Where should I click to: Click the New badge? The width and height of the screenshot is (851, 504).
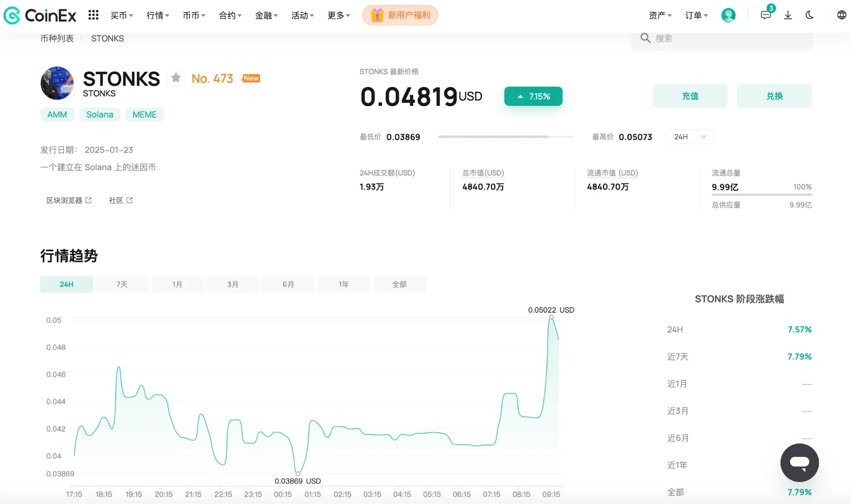point(251,78)
